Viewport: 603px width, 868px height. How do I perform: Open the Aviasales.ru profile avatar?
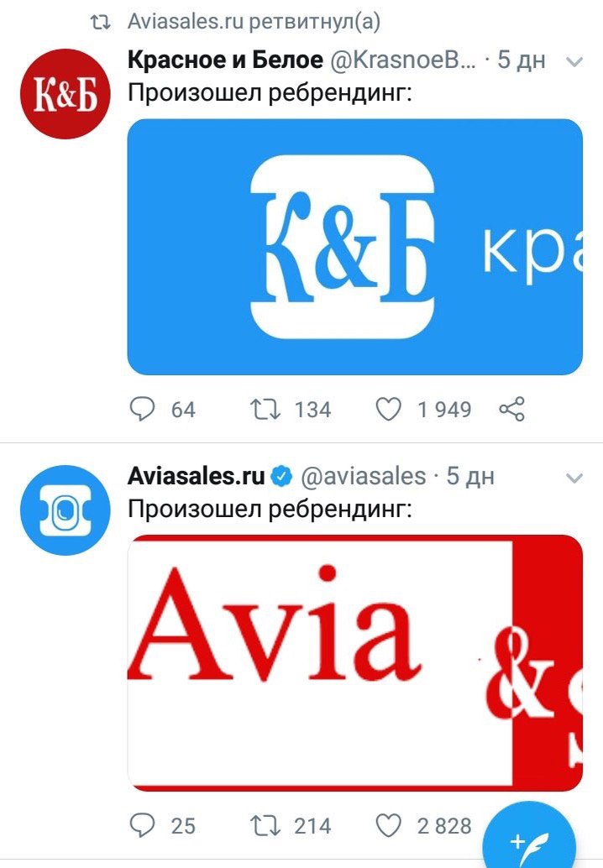pyautogui.click(x=66, y=510)
